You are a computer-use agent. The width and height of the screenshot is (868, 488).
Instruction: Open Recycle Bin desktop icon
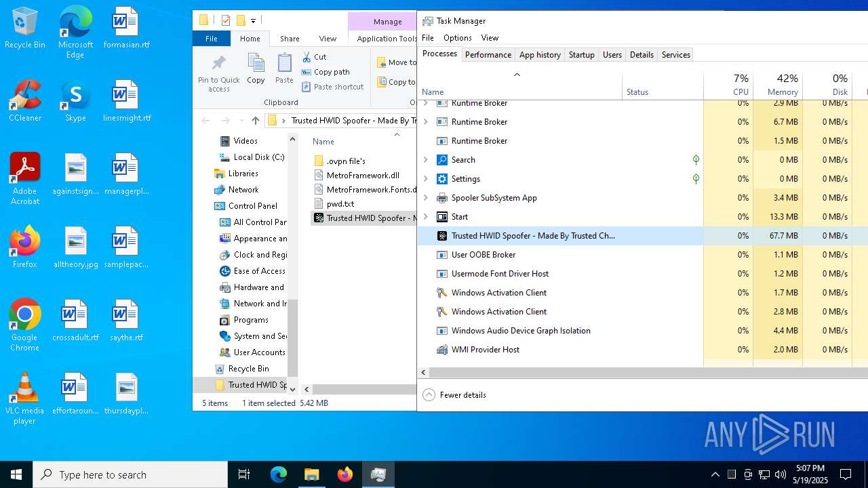point(25,28)
